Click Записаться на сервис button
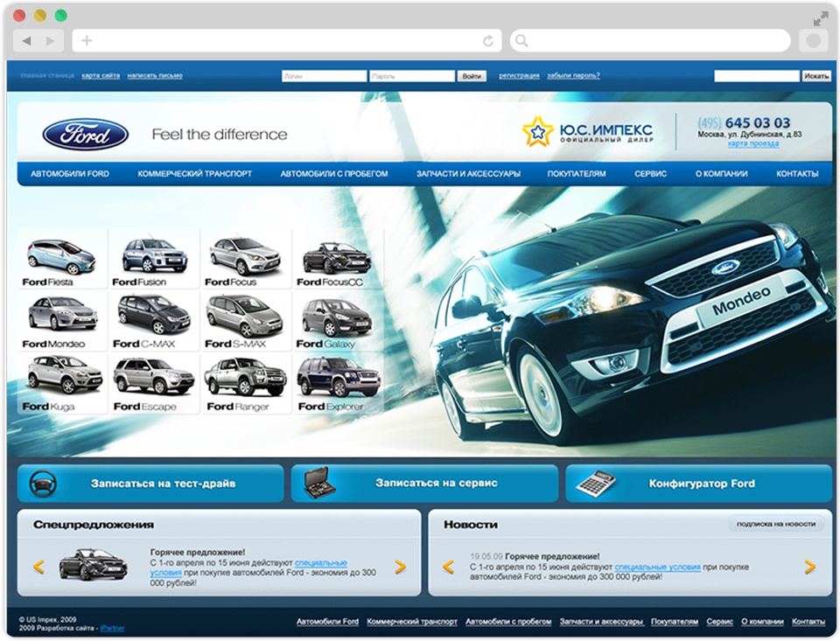This screenshot has width=840, height=641. [424, 484]
